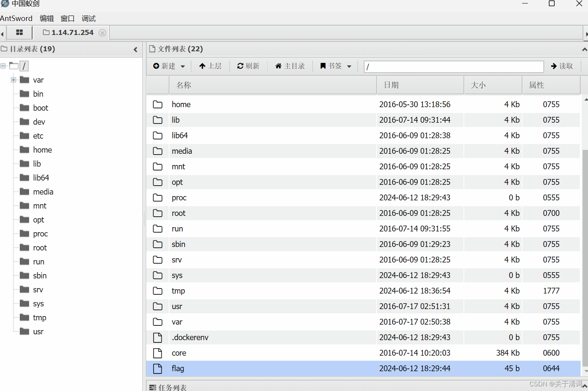This screenshot has height=391, width=588.
Task: Click the 读取 read button
Action: coord(562,66)
